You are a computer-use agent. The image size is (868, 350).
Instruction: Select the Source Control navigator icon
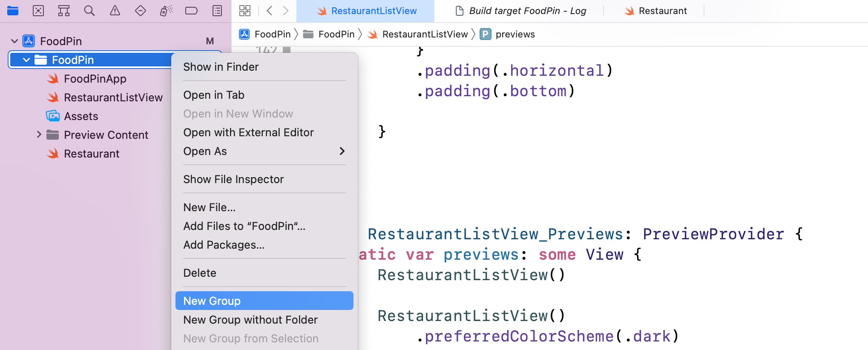pyautogui.click(x=38, y=11)
